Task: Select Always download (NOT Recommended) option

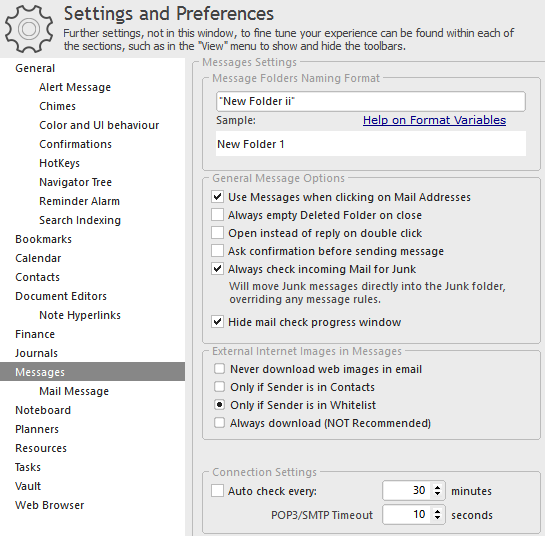Action: 219,423
